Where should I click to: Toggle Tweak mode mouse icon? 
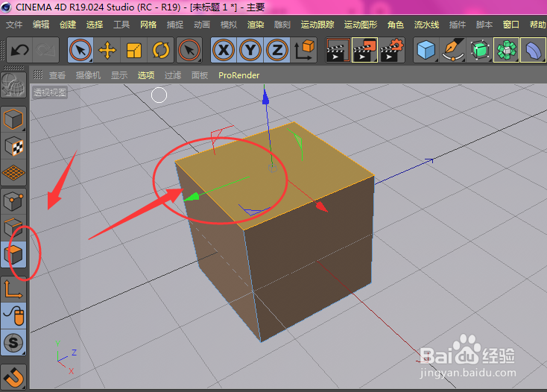[x=13, y=316]
